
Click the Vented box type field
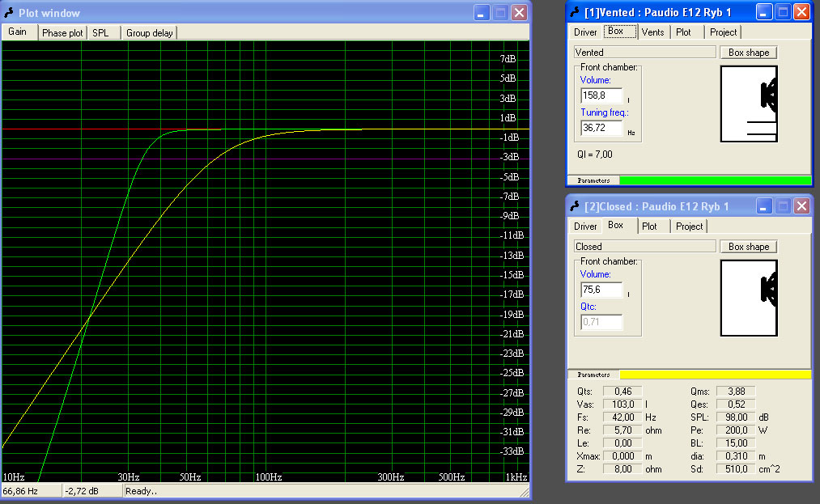point(644,53)
